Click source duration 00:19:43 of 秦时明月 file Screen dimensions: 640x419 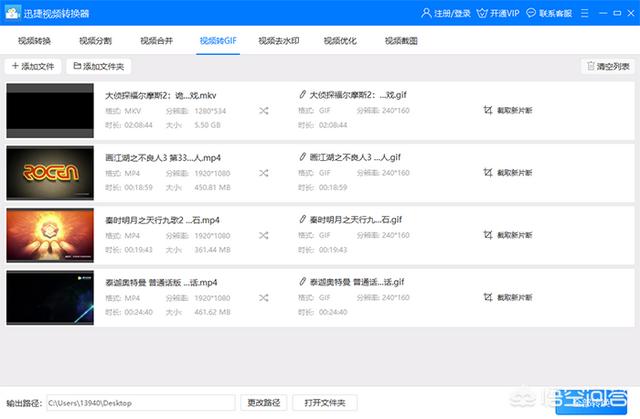[x=138, y=250]
